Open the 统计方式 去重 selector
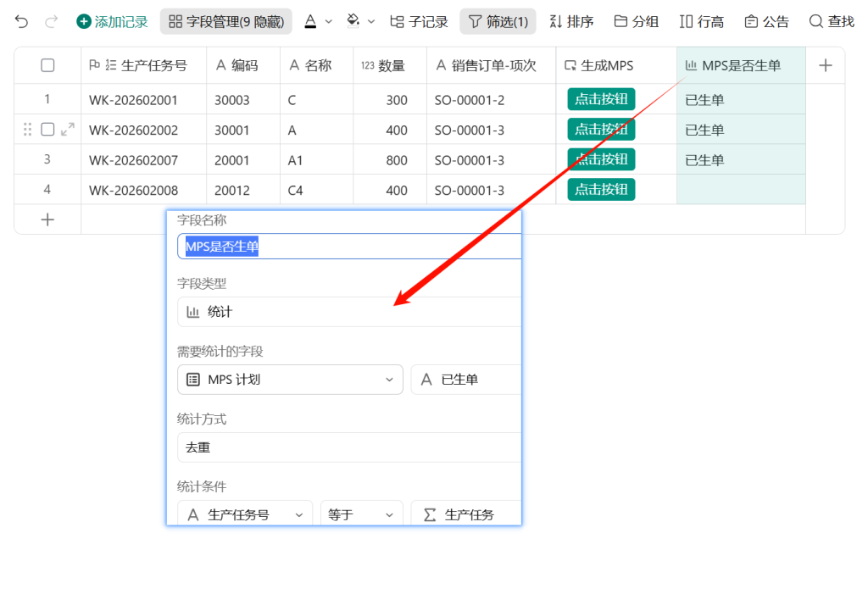Viewport: 868px width, 594px height. point(349,447)
